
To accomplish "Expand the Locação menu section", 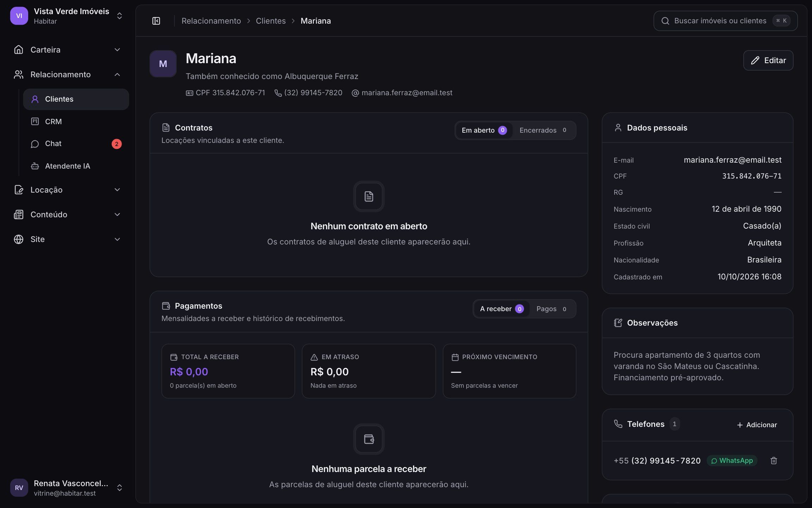I will [x=67, y=190].
